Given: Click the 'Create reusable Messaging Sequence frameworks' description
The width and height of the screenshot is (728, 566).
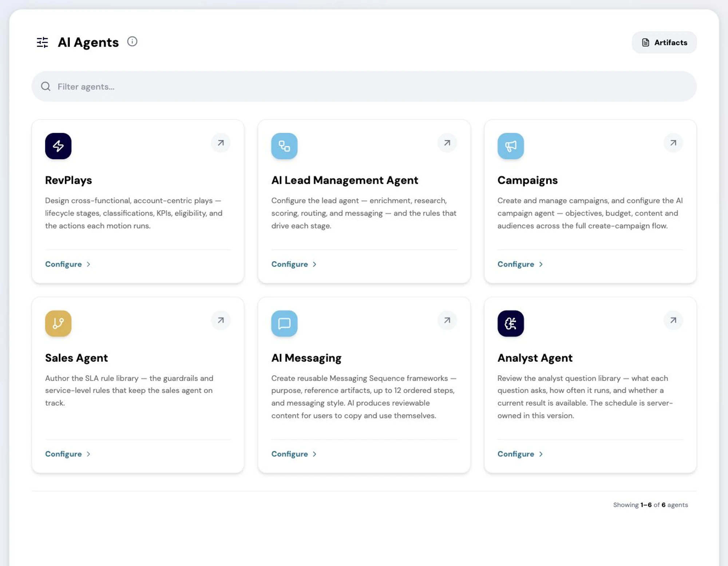Looking at the screenshot, I should (x=364, y=397).
